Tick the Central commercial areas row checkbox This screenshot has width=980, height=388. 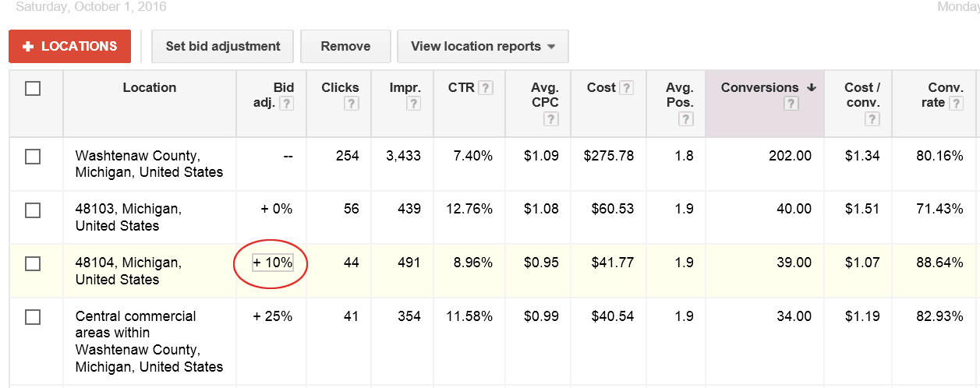pos(33,317)
